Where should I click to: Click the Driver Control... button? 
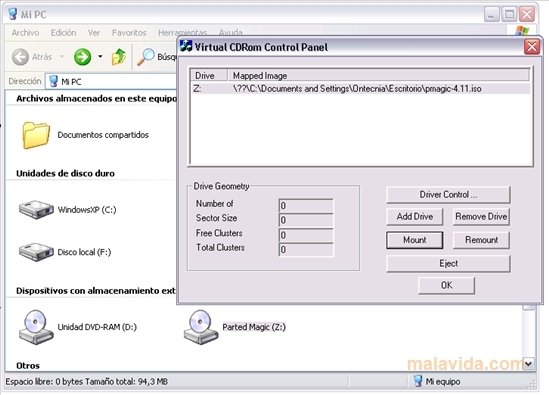tap(448, 195)
